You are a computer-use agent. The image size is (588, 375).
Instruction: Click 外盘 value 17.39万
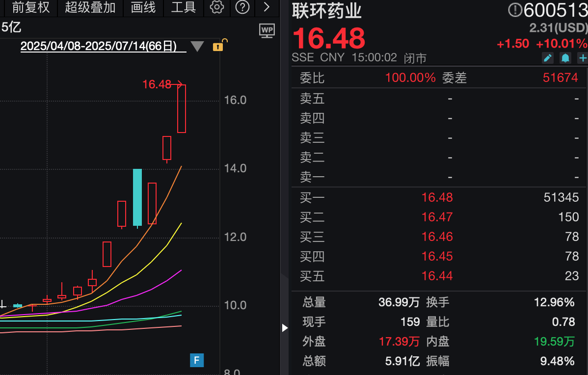click(399, 342)
